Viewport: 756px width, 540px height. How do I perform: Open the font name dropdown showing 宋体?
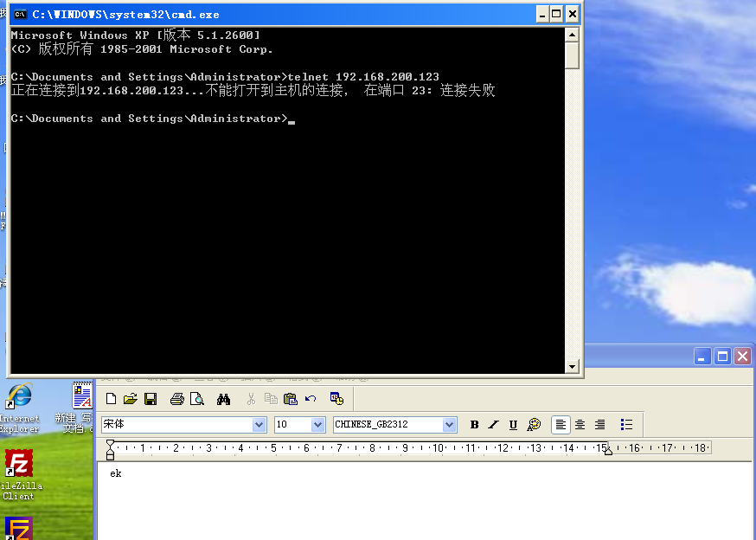point(259,425)
